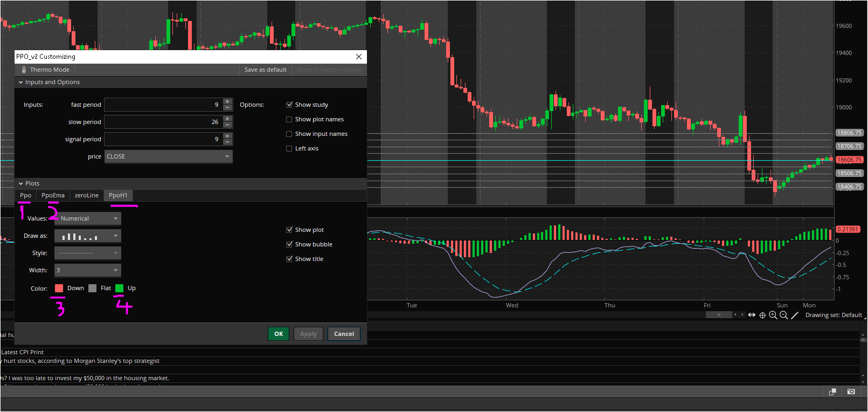Open the $50,000 housing market headline
This screenshot has width=868, height=412.
pyautogui.click(x=85, y=378)
